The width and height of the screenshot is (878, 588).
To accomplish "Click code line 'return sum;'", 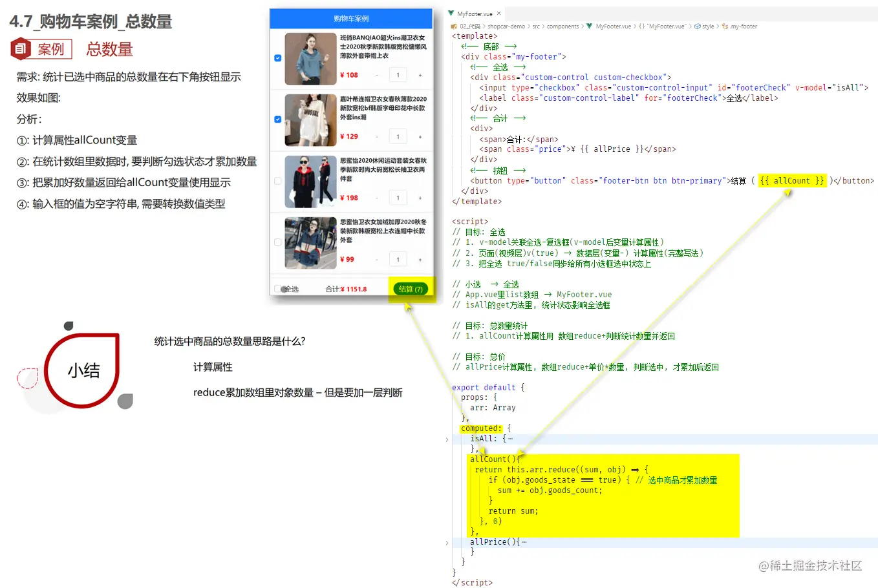I will (x=513, y=511).
